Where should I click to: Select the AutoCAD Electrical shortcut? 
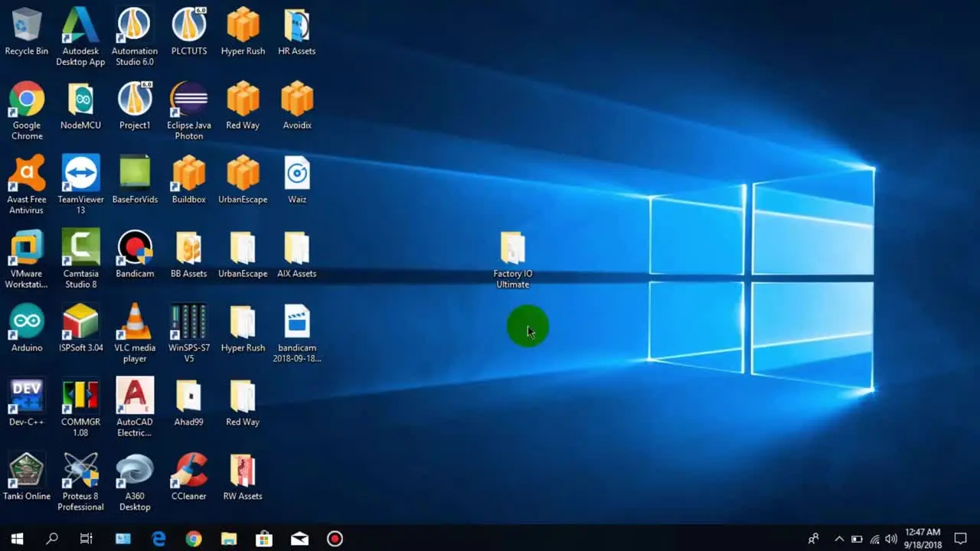tap(135, 408)
